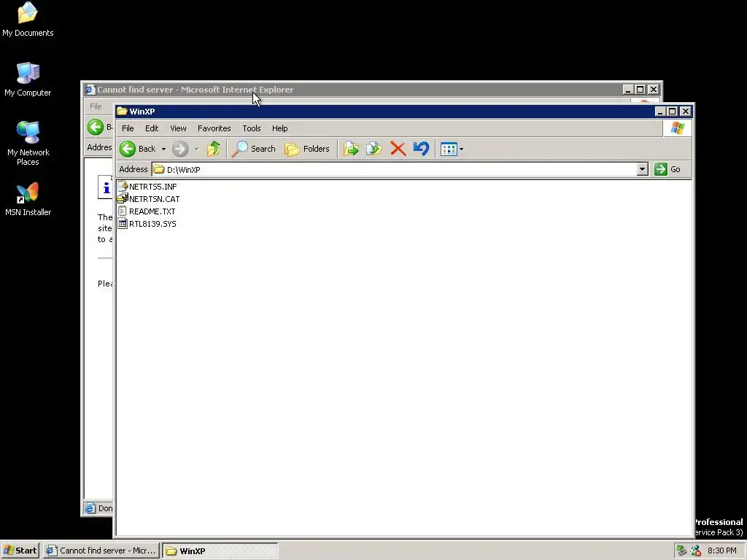Open the Favorites menu
The image size is (747, 560).
(x=214, y=128)
